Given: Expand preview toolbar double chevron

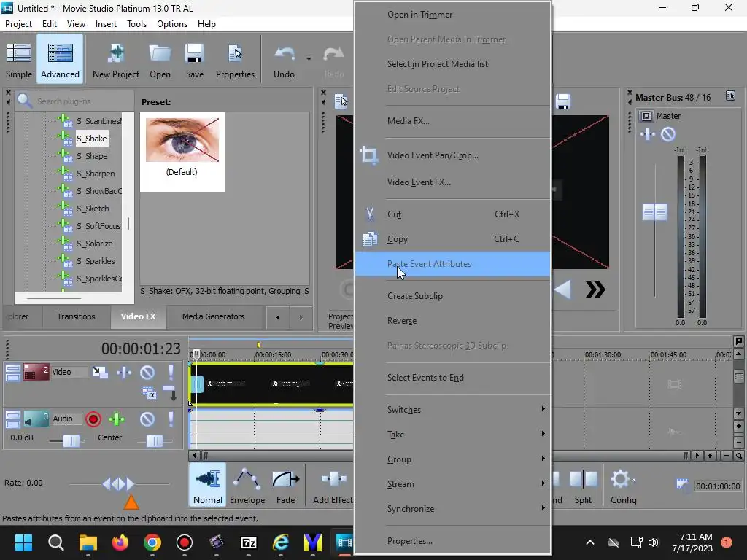Looking at the screenshot, I should tap(595, 289).
